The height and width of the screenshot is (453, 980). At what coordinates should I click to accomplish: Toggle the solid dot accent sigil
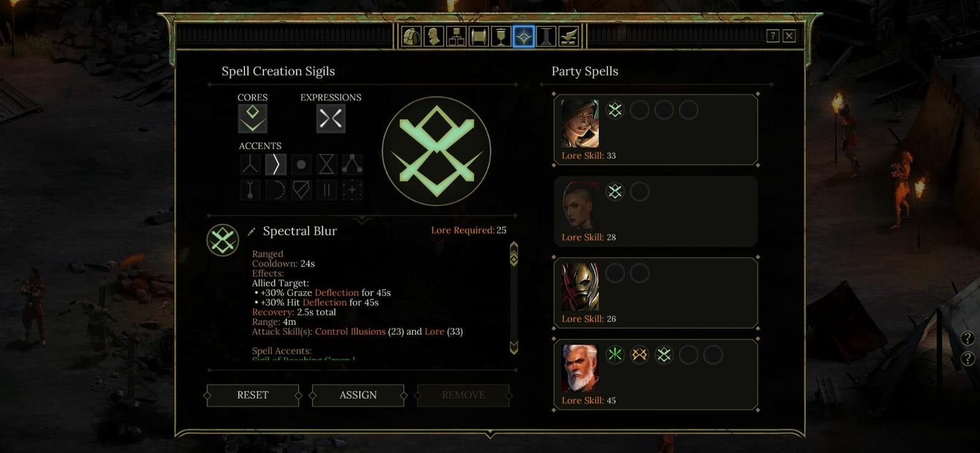[301, 164]
